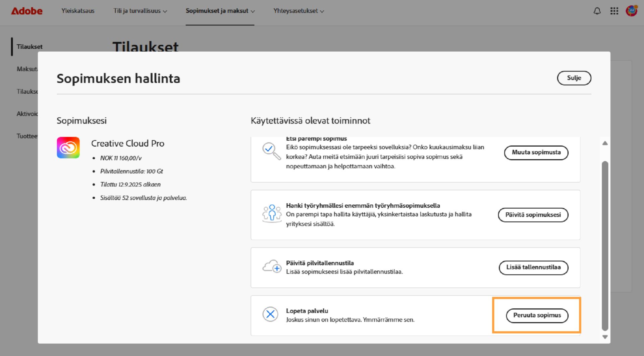644x356 pixels.
Task: Open Tuotteet from the left sidebar
Action: point(28,136)
